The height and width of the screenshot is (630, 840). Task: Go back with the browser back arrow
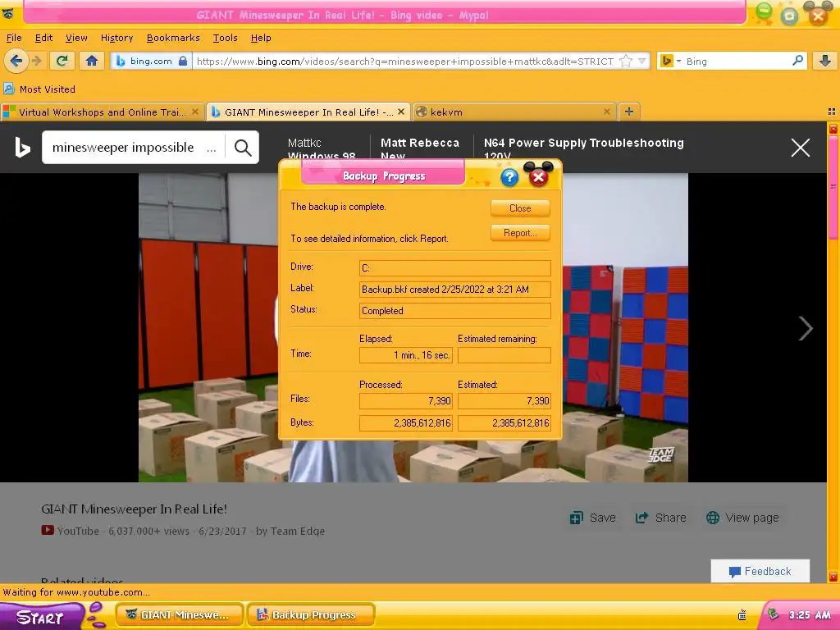pos(16,61)
